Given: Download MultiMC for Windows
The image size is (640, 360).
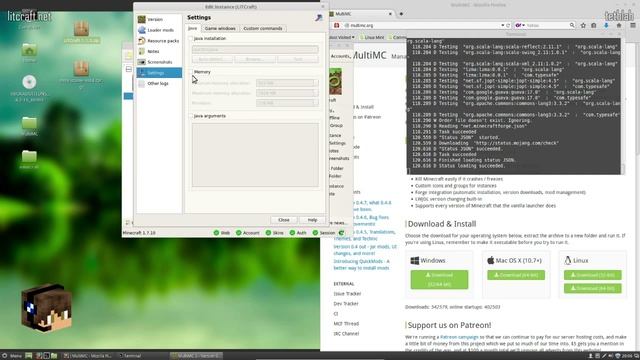Looking at the screenshot, I should coord(439,280).
